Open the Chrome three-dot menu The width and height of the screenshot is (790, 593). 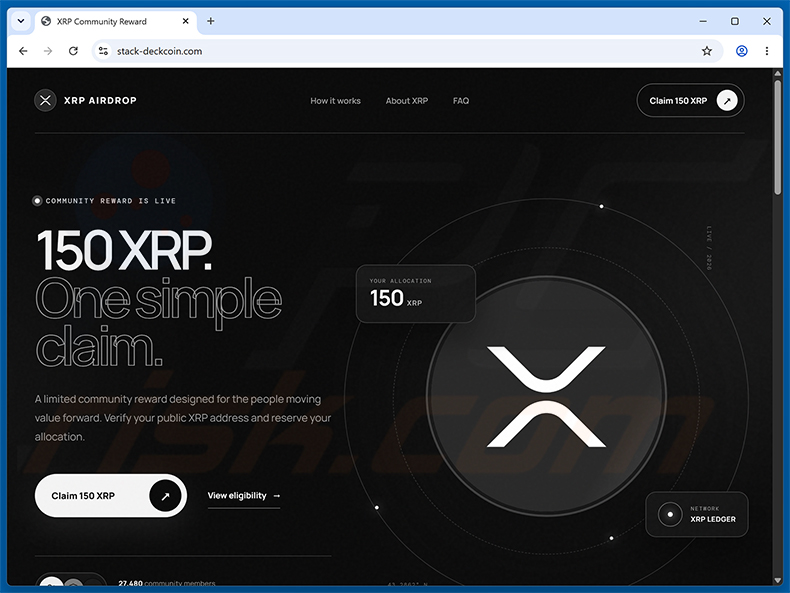tap(767, 51)
